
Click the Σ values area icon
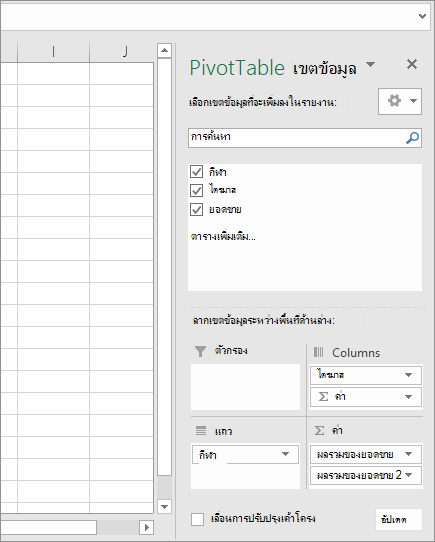pos(320,431)
